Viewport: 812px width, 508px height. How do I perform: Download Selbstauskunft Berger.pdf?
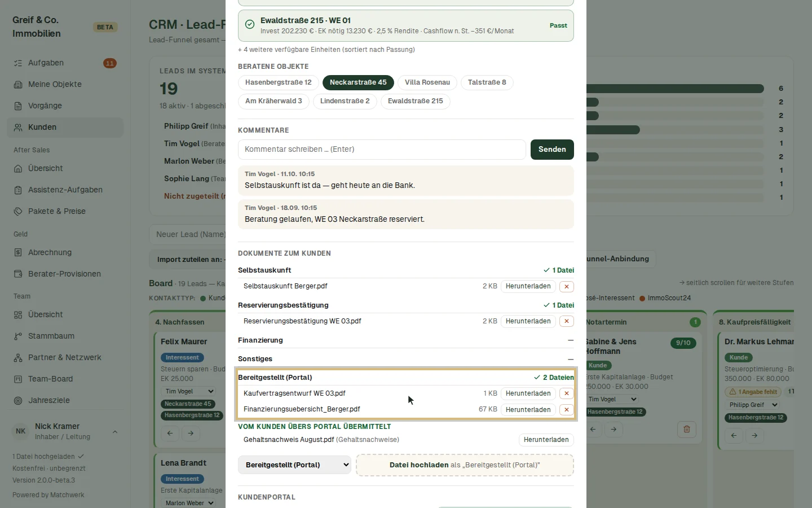click(528, 287)
